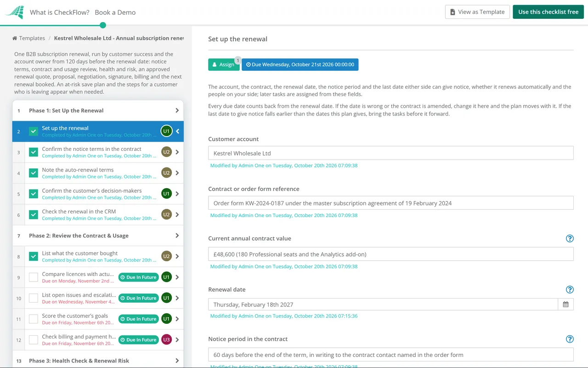
Task: Click U2 avatar on Check the renewal in the CRM
Action: pyautogui.click(x=166, y=215)
